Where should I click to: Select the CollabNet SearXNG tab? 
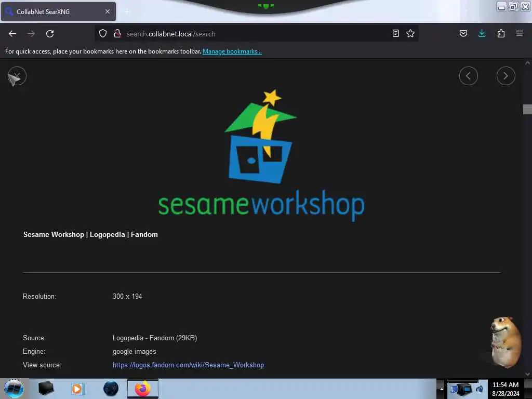[x=58, y=11]
